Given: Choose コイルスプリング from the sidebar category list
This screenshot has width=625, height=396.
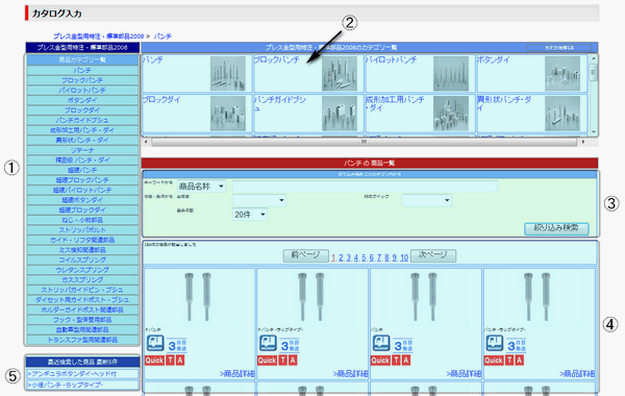Looking at the screenshot, I should [83, 260].
